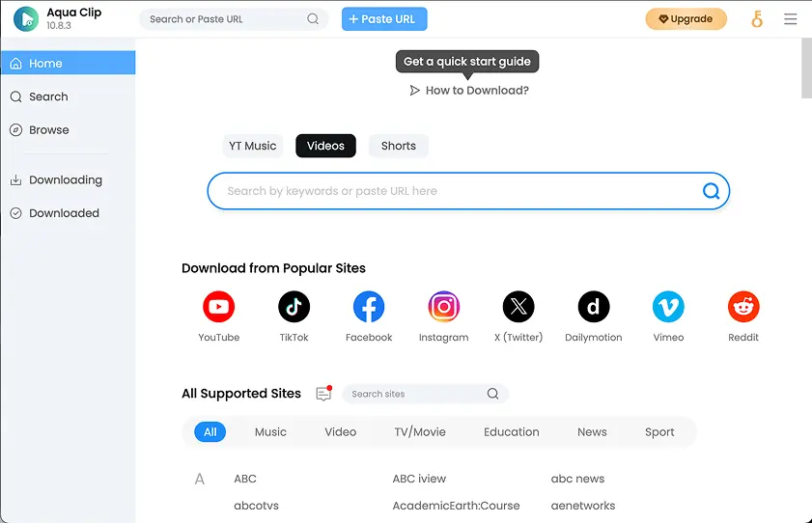This screenshot has height=523, width=812.
Task: Open the Dailymotion site icon
Action: (x=594, y=306)
